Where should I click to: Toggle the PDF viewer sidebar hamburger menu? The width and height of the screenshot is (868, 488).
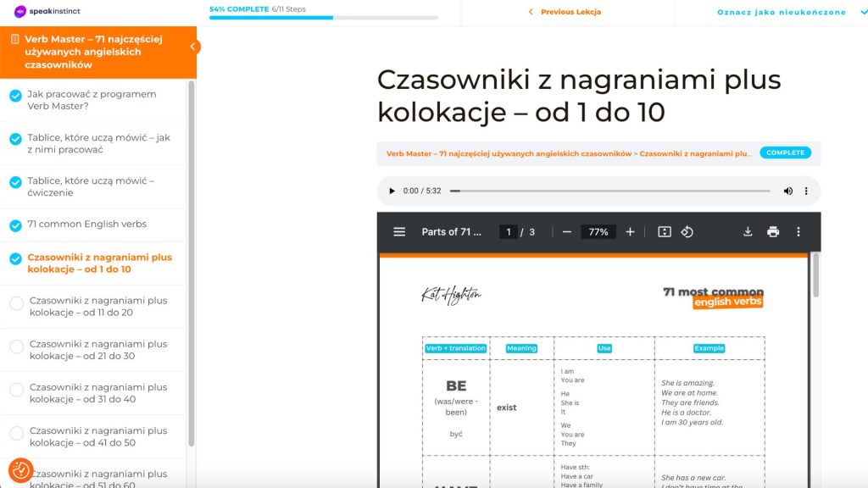399,232
